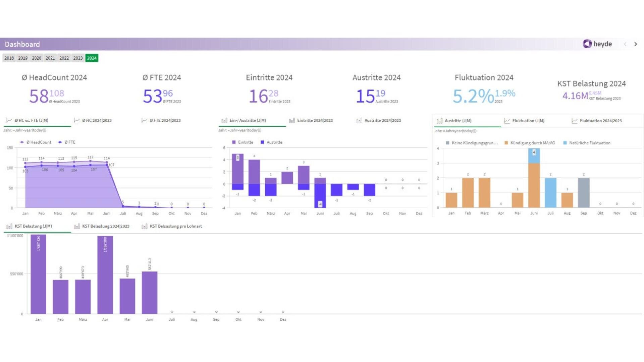
Task: Click bar chart icon of Austritte 2024|2023
Action: pyautogui.click(x=359, y=120)
